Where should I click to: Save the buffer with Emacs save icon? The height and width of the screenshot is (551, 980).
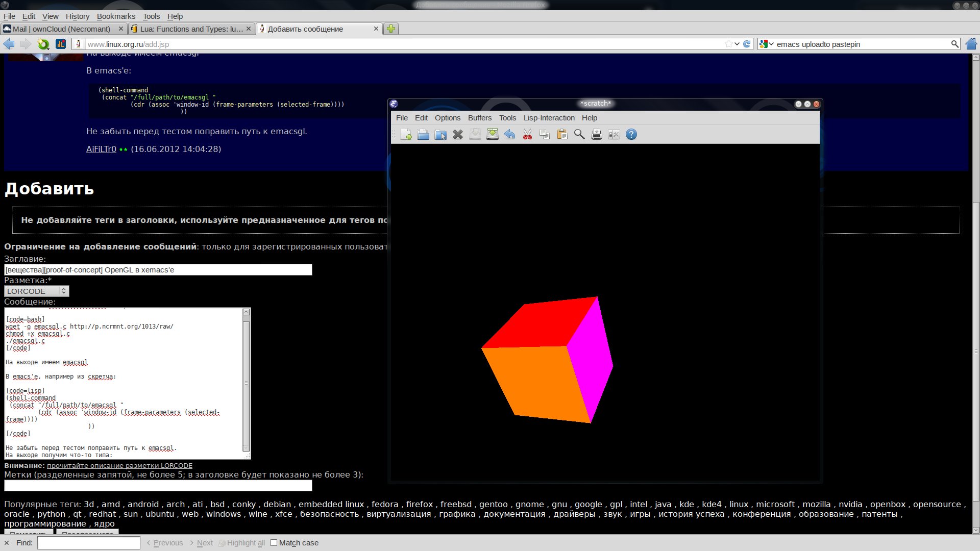coord(475,134)
